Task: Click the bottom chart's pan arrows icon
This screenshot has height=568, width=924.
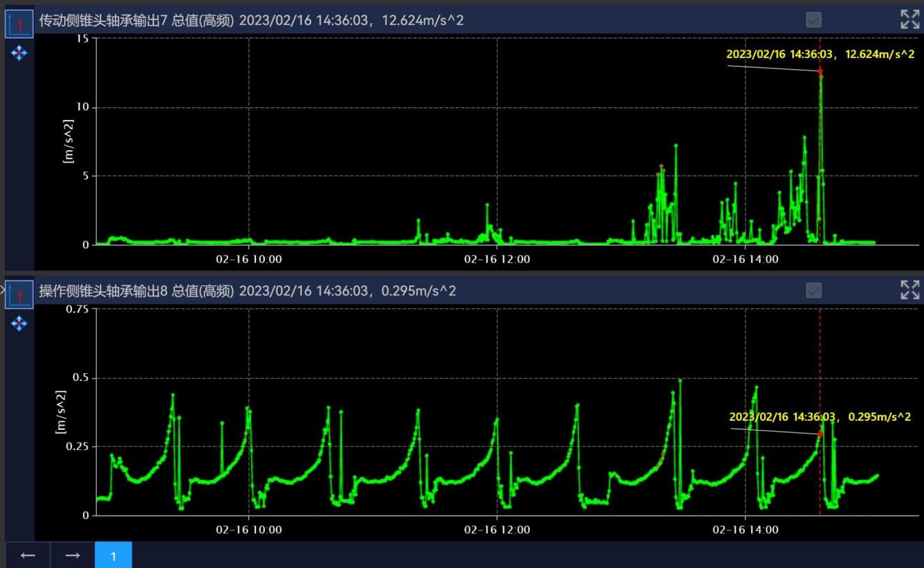Action: click(20, 323)
